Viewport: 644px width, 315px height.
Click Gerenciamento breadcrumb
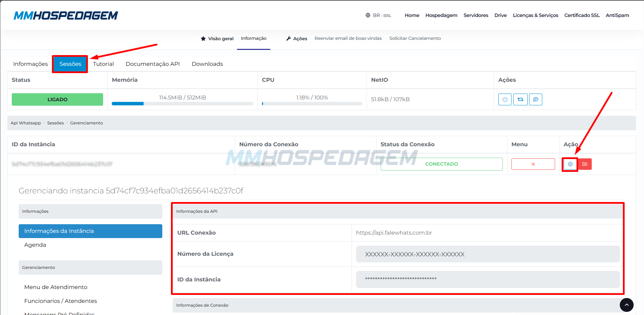87,123
